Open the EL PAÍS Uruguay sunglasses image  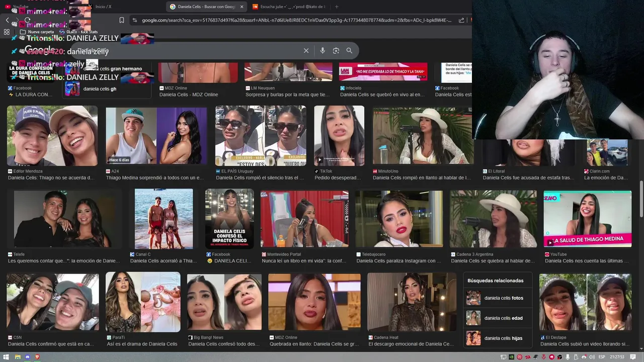click(x=261, y=136)
